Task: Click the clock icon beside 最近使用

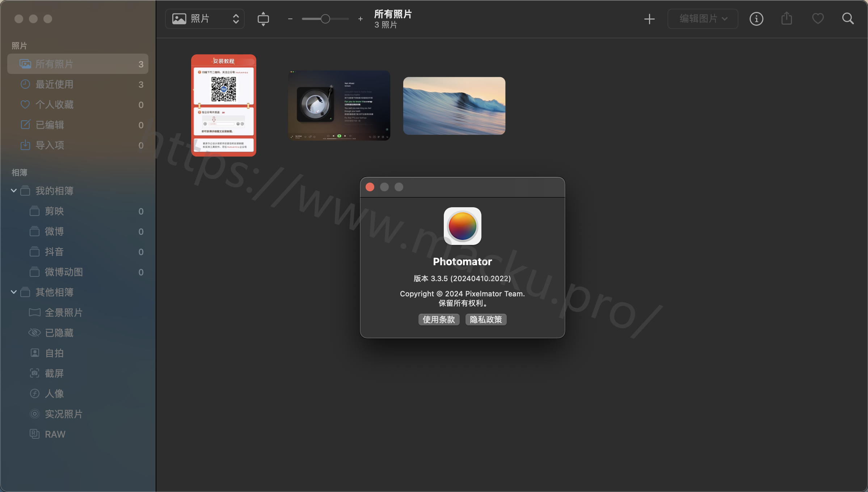Action: click(x=25, y=84)
